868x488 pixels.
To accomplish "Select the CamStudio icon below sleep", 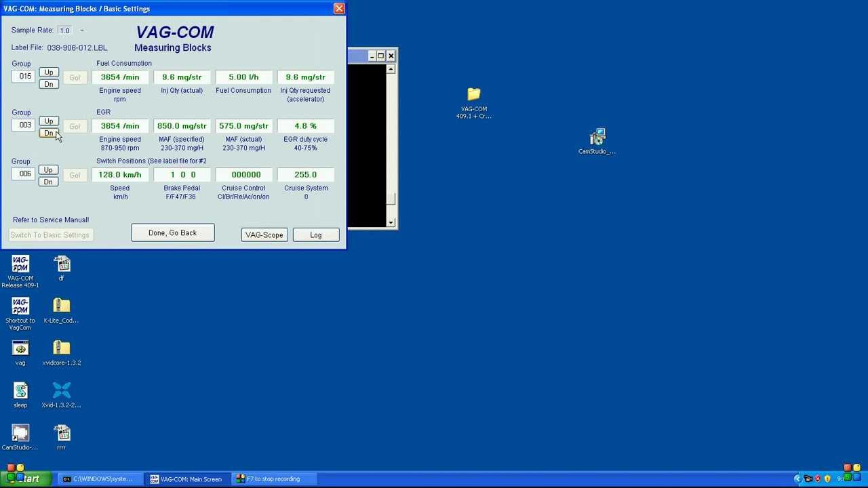I will [20, 437].
